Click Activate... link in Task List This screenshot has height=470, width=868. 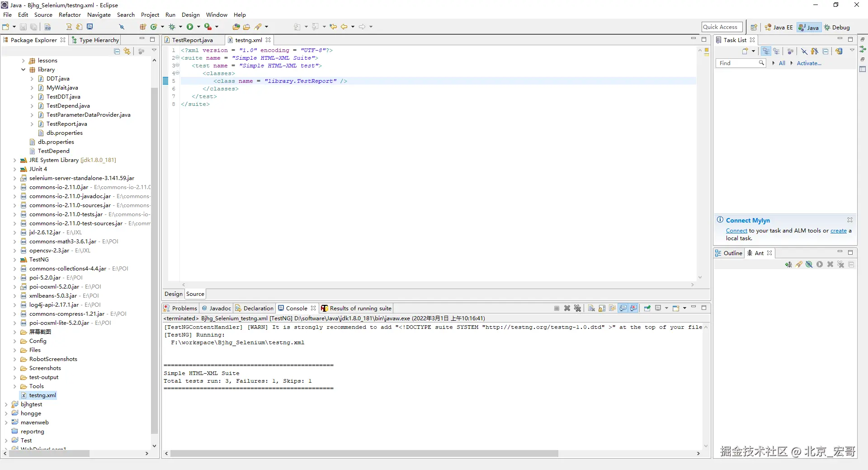click(809, 63)
